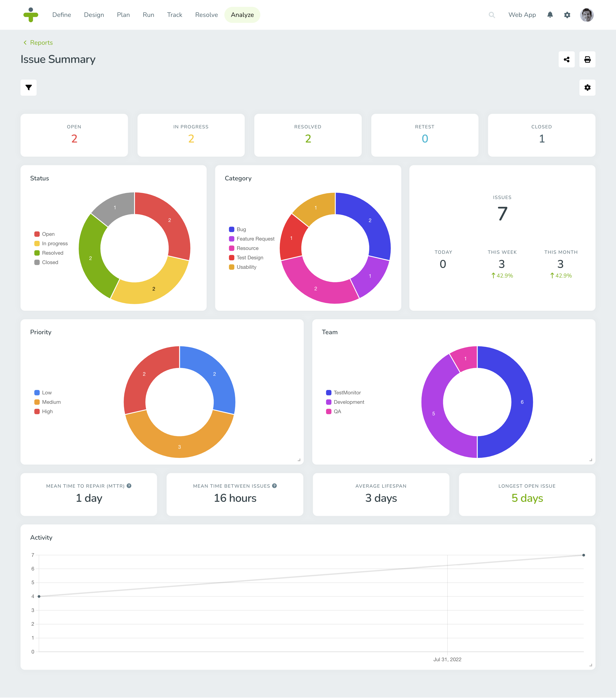The height and width of the screenshot is (698, 616).
Task: Click orange Medium slice in Priority donut
Action: click(179, 447)
